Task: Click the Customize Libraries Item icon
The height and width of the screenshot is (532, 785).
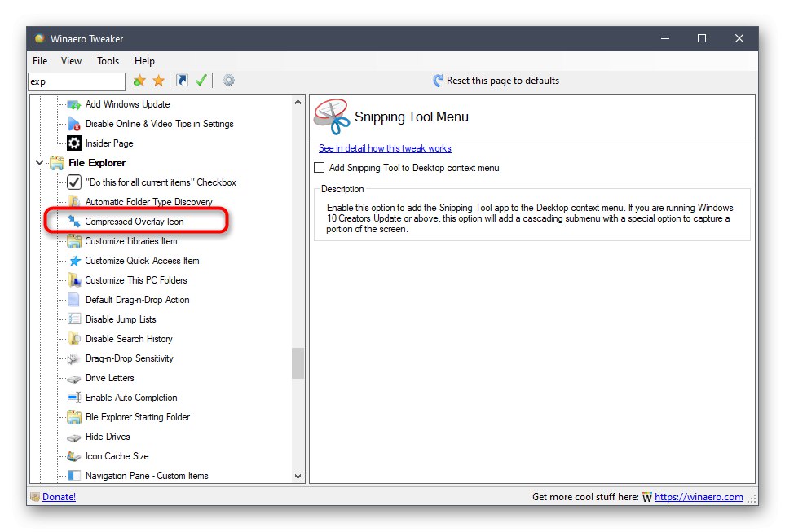Action: pos(74,241)
